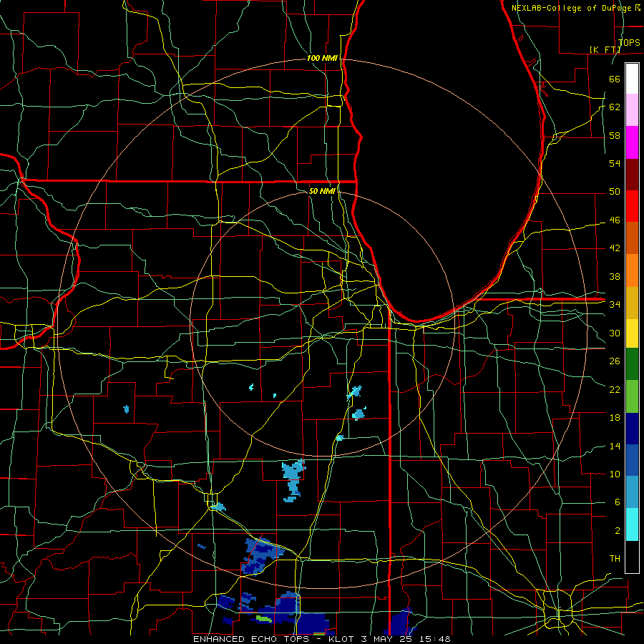
Task: Click the white 66 legend swatch
Action: [x=632, y=79]
